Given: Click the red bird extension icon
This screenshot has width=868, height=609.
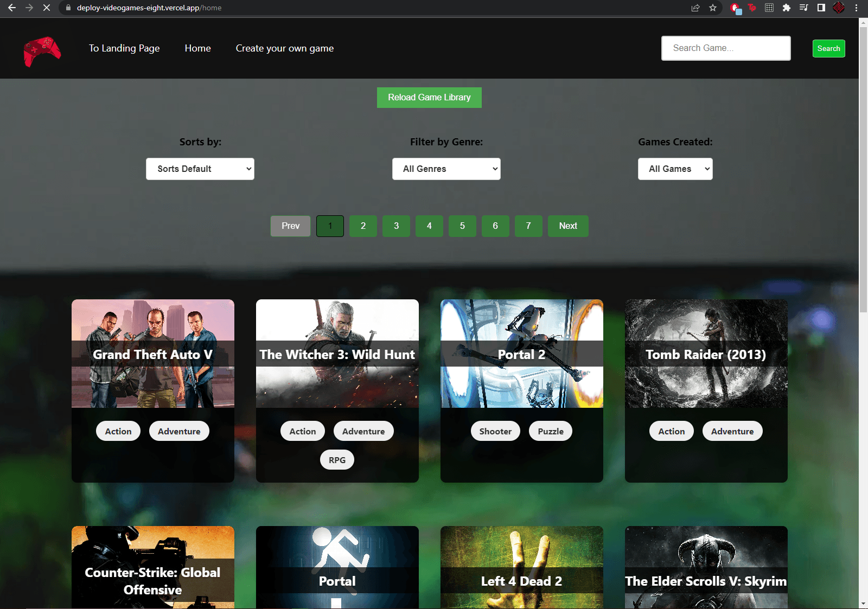Looking at the screenshot, I should click(x=752, y=8).
